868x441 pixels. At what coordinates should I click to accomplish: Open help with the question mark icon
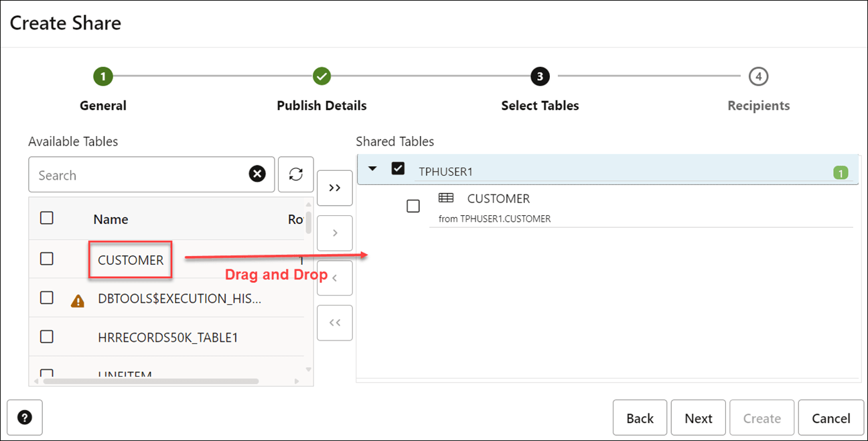pos(25,418)
